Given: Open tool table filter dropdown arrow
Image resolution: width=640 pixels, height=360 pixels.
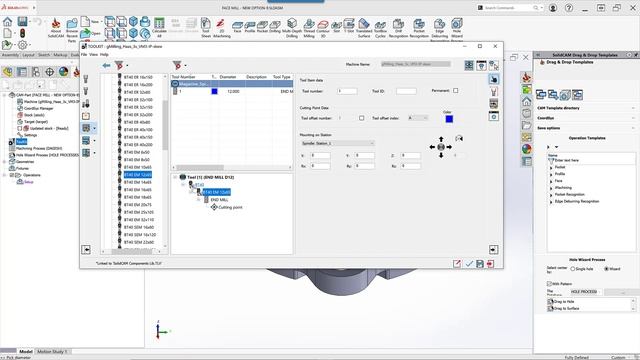Looking at the screenshot, I should 186,66.
